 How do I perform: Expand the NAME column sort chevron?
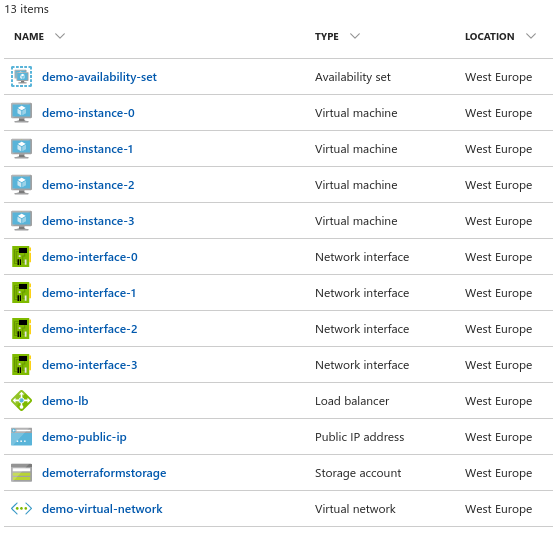(60, 36)
